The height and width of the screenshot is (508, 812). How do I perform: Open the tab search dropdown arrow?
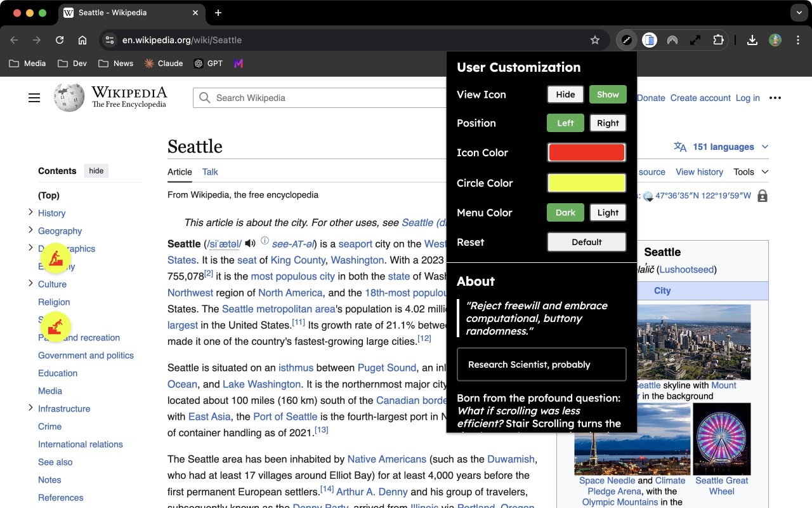[799, 13]
